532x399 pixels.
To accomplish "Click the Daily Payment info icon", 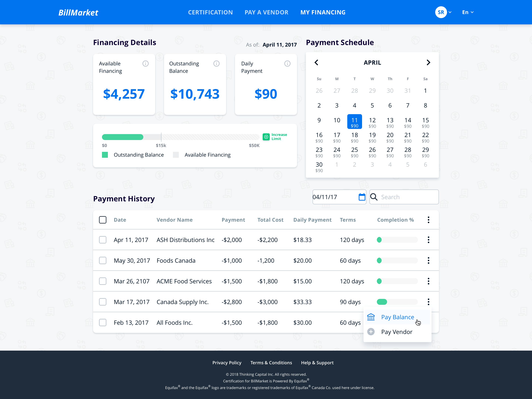I will coord(287,64).
